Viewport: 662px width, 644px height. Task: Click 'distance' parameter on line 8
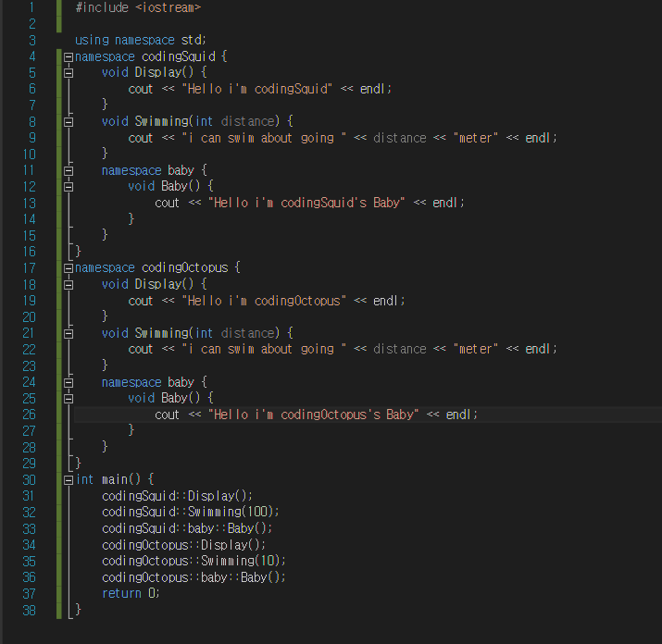coord(248,121)
